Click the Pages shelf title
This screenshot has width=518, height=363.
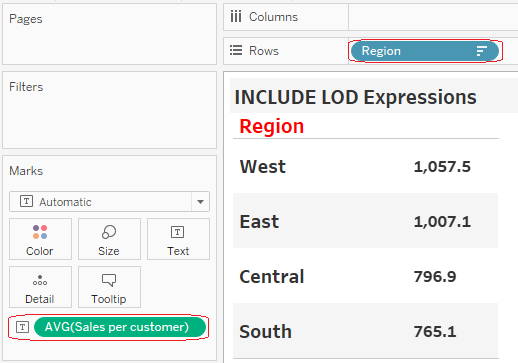click(26, 19)
